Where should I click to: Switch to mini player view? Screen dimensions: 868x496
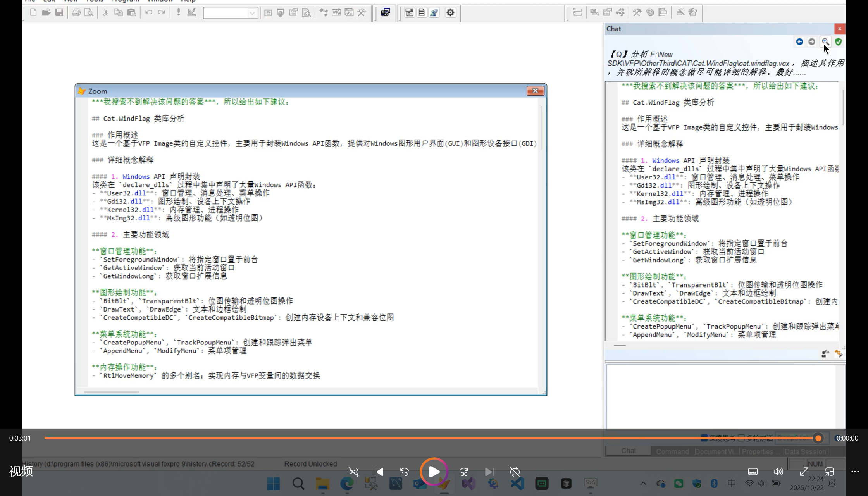pos(829,472)
